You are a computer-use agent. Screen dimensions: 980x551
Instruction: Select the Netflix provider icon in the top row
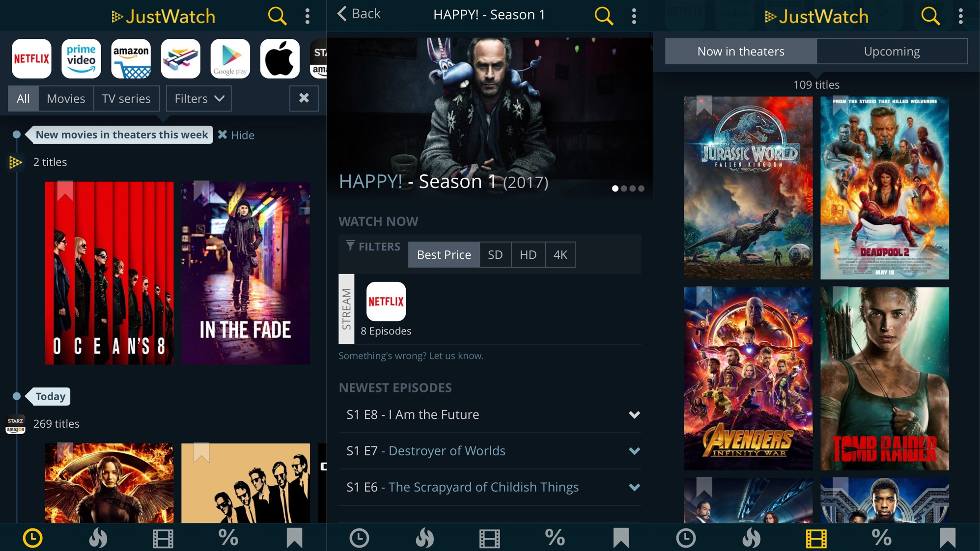(31, 59)
